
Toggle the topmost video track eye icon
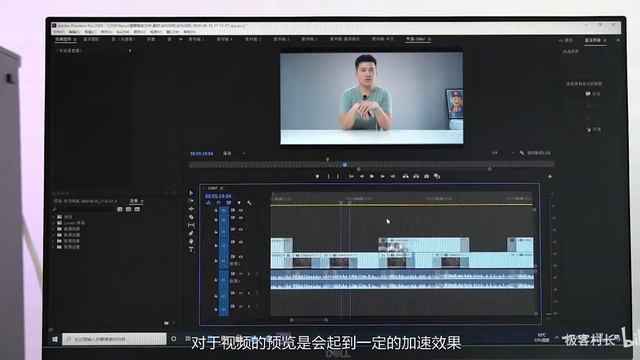[x=241, y=211]
